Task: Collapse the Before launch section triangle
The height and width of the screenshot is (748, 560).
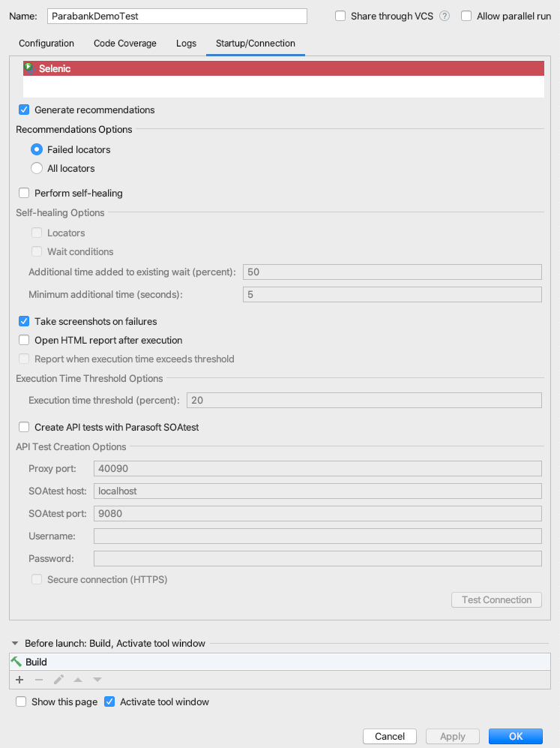Action: [x=15, y=644]
